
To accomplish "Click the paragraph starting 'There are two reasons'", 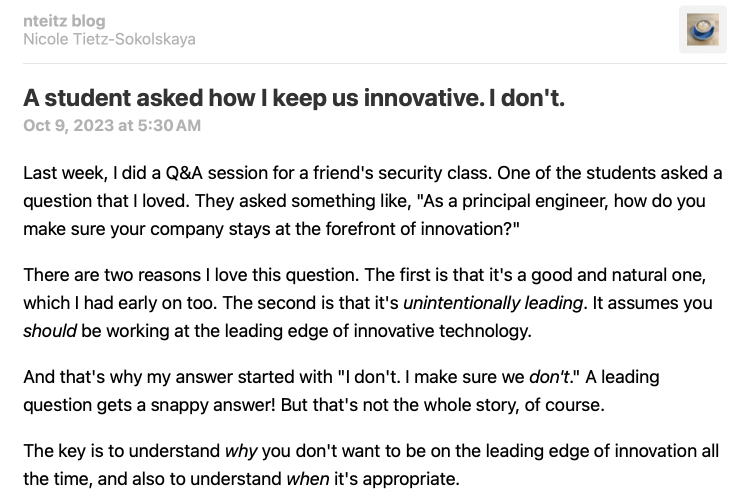I will [x=368, y=303].
